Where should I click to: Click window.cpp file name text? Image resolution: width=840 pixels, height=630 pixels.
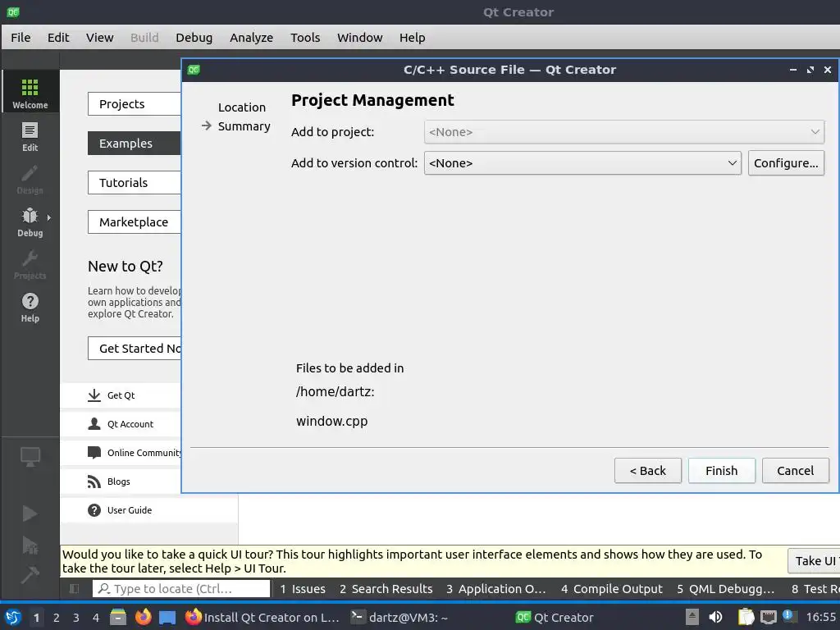pyautogui.click(x=332, y=421)
